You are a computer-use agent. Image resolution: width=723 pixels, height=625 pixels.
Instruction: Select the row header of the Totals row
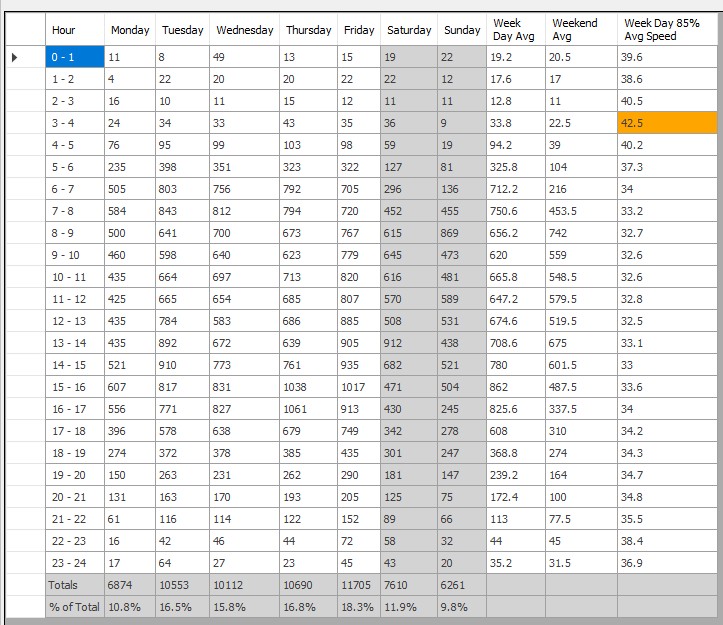[x=23, y=584]
